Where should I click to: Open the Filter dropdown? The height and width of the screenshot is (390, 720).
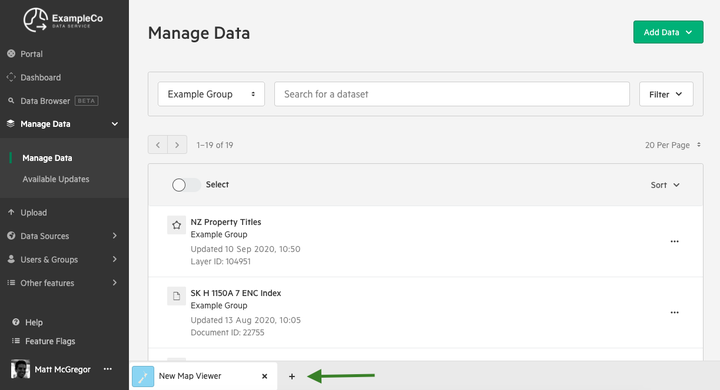click(x=666, y=94)
